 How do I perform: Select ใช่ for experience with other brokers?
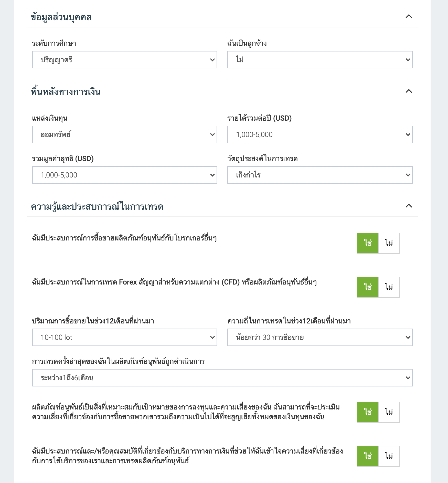coord(368,243)
